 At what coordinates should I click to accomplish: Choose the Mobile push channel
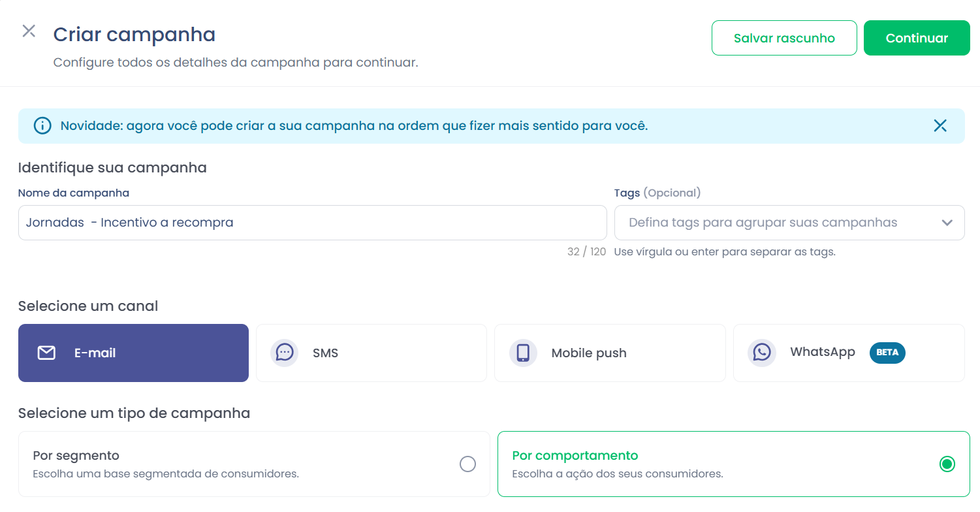pyautogui.click(x=610, y=353)
